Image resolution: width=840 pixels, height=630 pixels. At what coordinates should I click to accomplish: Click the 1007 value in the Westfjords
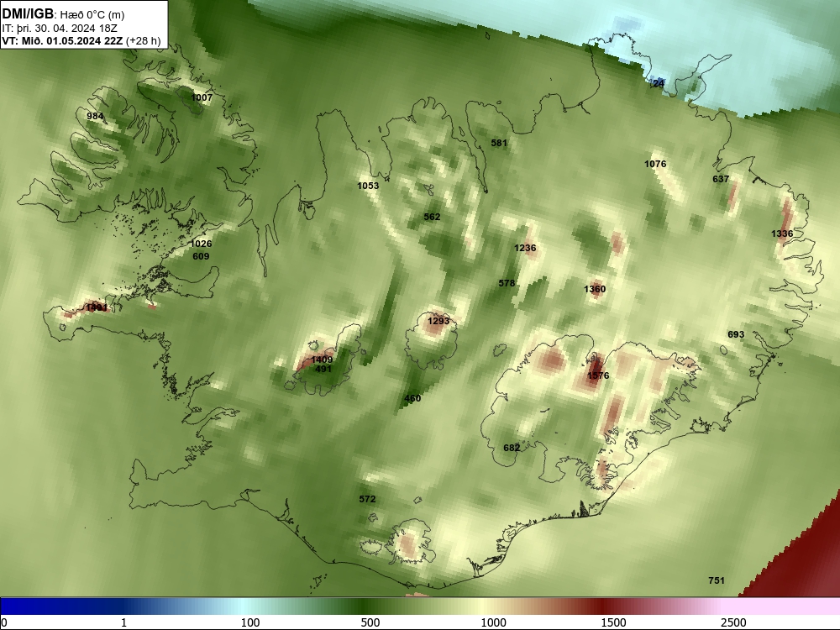pyautogui.click(x=202, y=97)
